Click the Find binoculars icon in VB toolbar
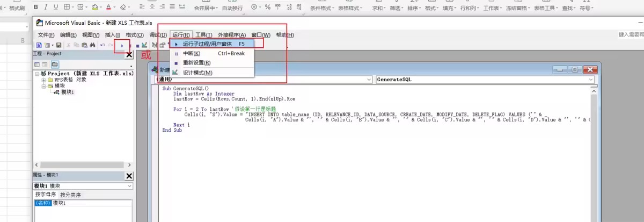Viewport: 644px width, 222px height. (92, 45)
